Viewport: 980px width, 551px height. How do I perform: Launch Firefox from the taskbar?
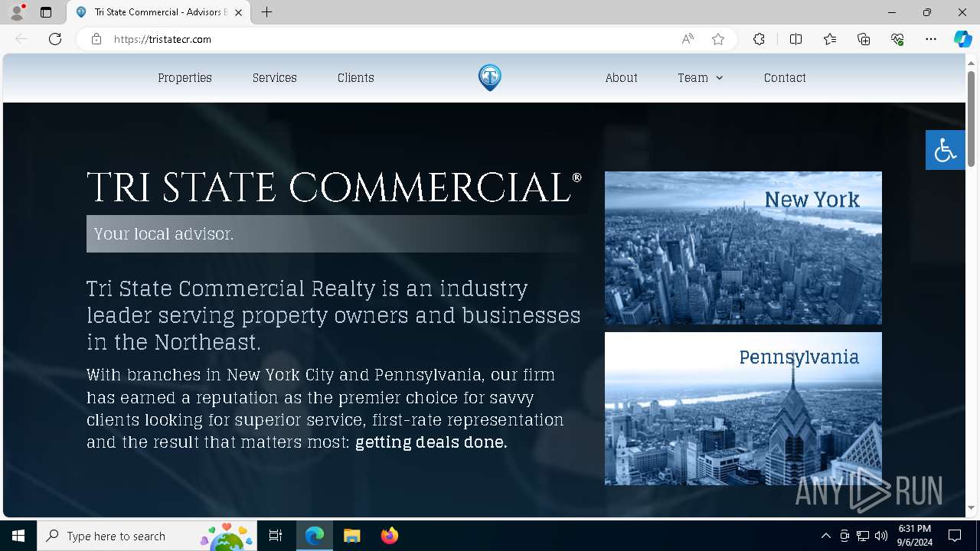coord(389,536)
